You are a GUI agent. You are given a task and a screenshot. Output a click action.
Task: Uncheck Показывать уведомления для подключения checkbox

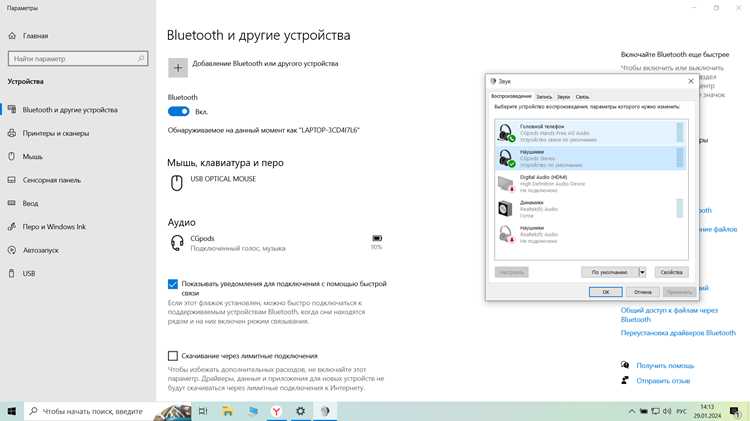173,284
